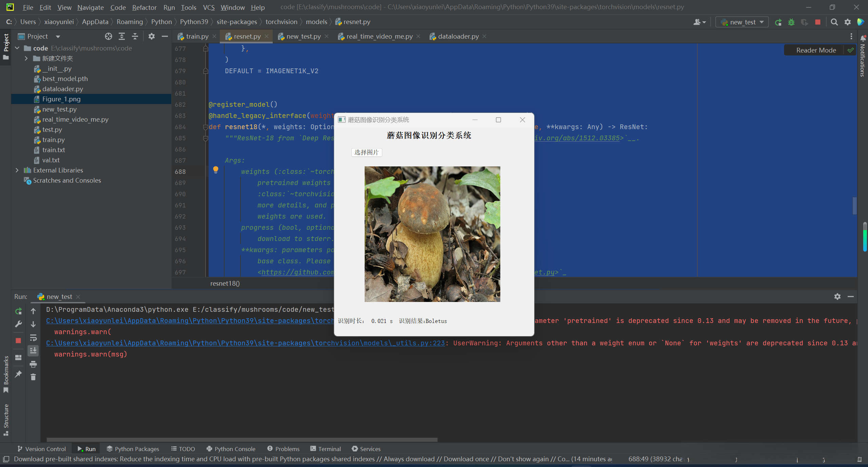Expand the External Libraries tree node
The image size is (868, 467).
(17, 170)
